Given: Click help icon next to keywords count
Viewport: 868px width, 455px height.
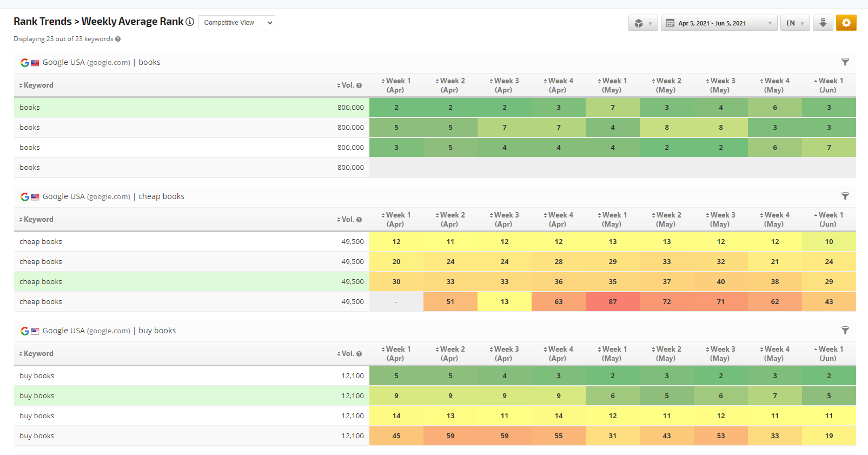Looking at the screenshot, I should pyautogui.click(x=118, y=39).
